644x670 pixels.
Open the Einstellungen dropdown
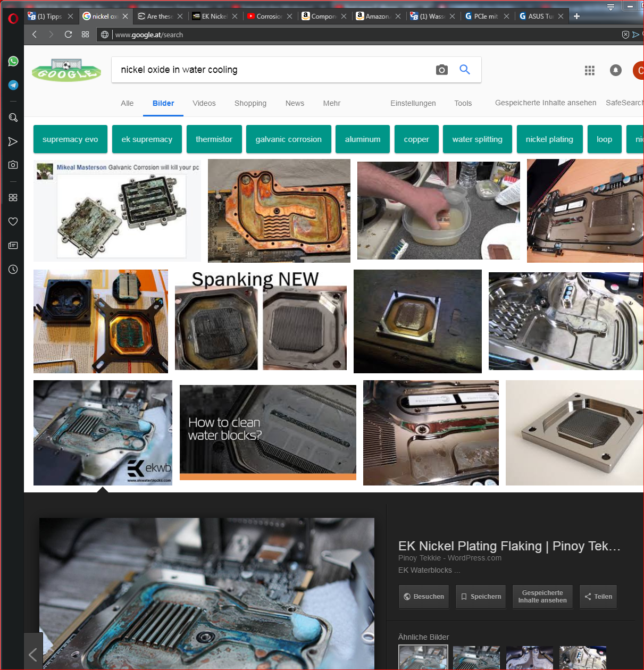click(x=413, y=103)
